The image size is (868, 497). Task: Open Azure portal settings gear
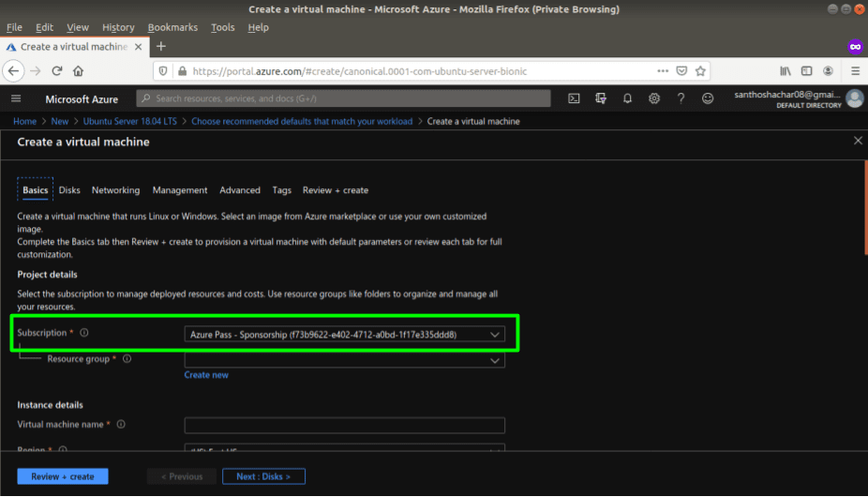(654, 98)
